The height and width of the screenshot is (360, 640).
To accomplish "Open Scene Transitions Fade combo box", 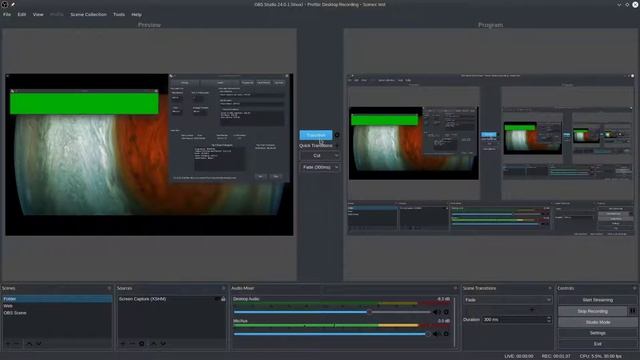I will [x=507, y=300].
